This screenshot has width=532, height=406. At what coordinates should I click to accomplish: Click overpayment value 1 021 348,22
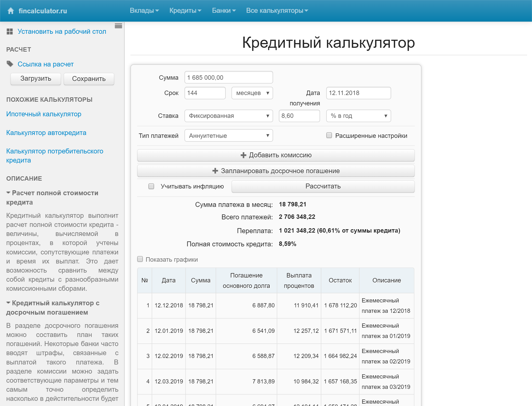(x=297, y=231)
